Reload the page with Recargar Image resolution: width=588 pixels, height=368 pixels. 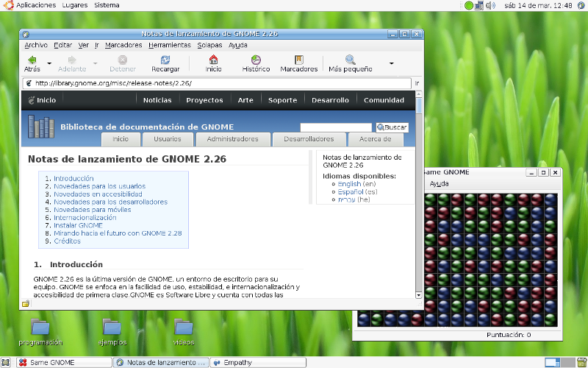(165, 63)
